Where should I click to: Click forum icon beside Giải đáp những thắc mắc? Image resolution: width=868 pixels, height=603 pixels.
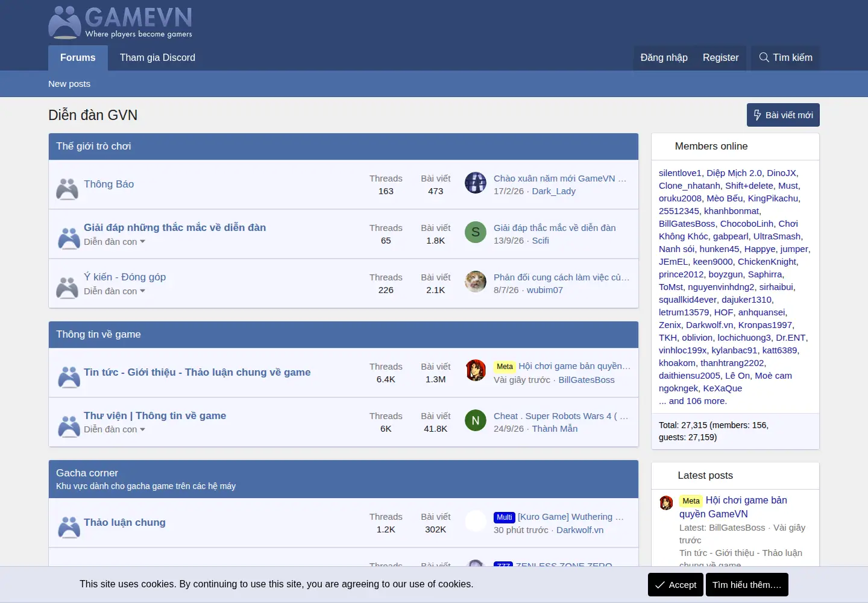tap(69, 238)
